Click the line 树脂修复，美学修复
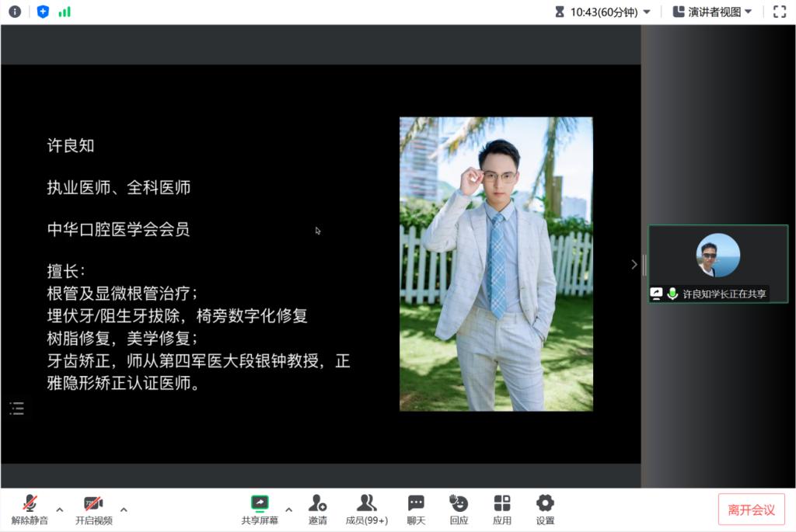Screen dimensions: 796x532 [x=122, y=339]
